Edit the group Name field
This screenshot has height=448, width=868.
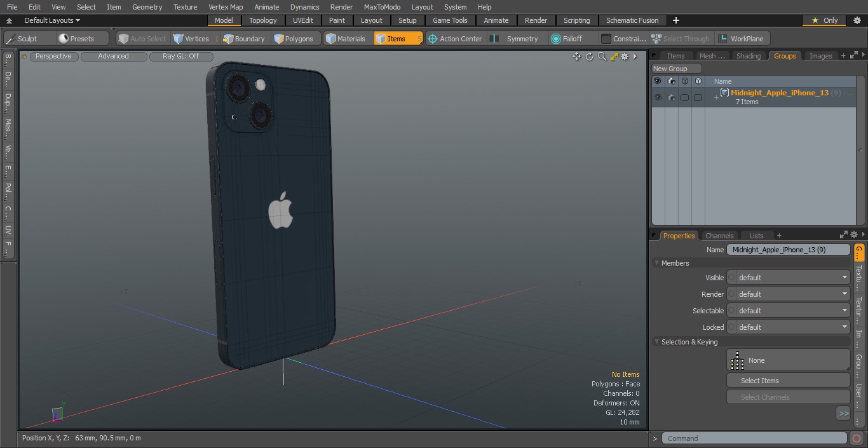(x=788, y=250)
